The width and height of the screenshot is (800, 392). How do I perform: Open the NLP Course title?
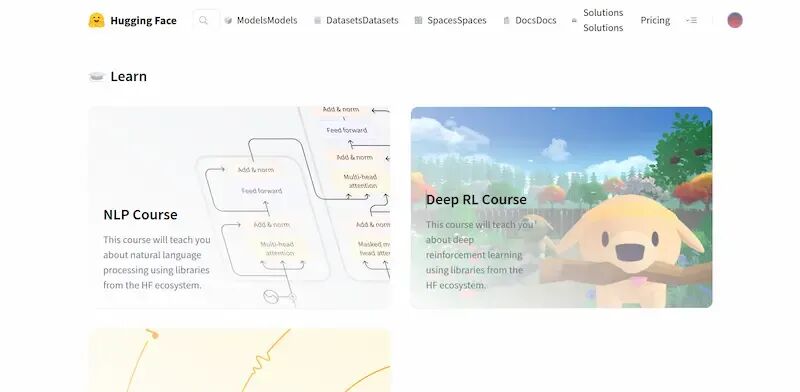pos(140,214)
